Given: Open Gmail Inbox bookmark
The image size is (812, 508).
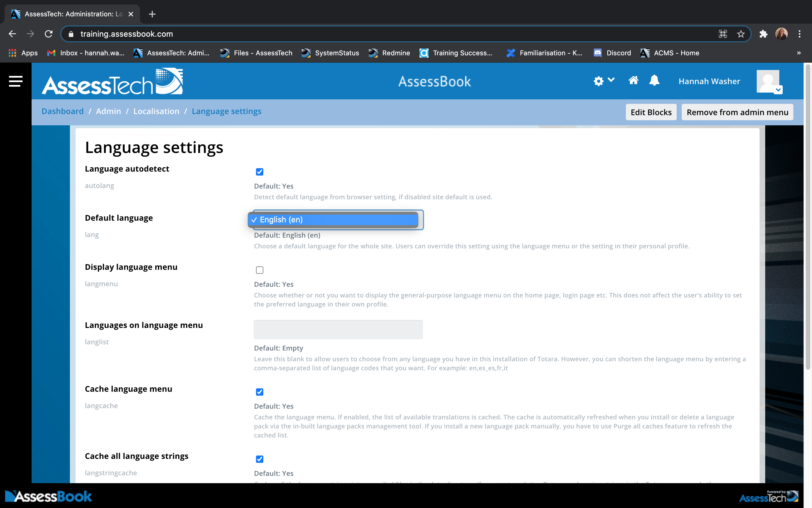Looking at the screenshot, I should 85,53.
